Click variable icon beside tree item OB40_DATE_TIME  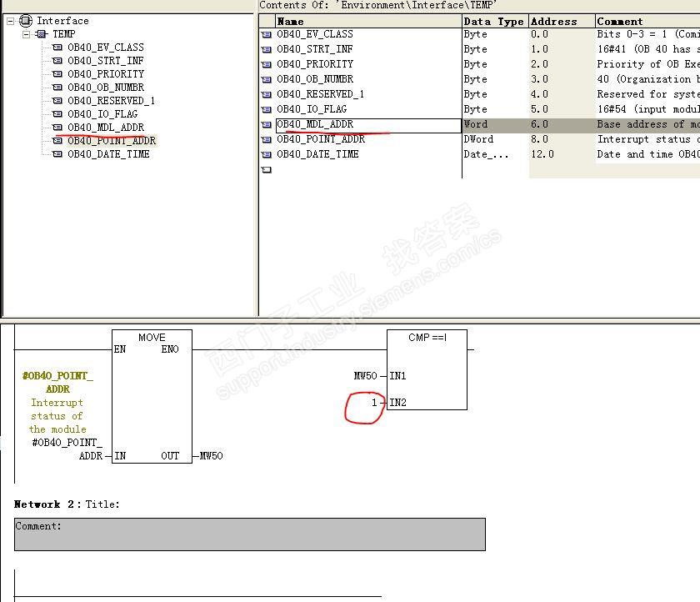(57, 154)
